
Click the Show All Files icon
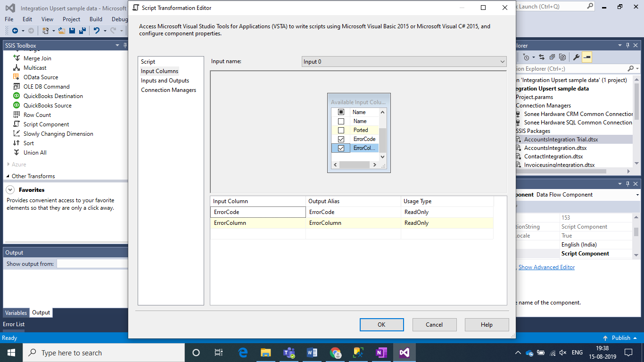(x=562, y=57)
